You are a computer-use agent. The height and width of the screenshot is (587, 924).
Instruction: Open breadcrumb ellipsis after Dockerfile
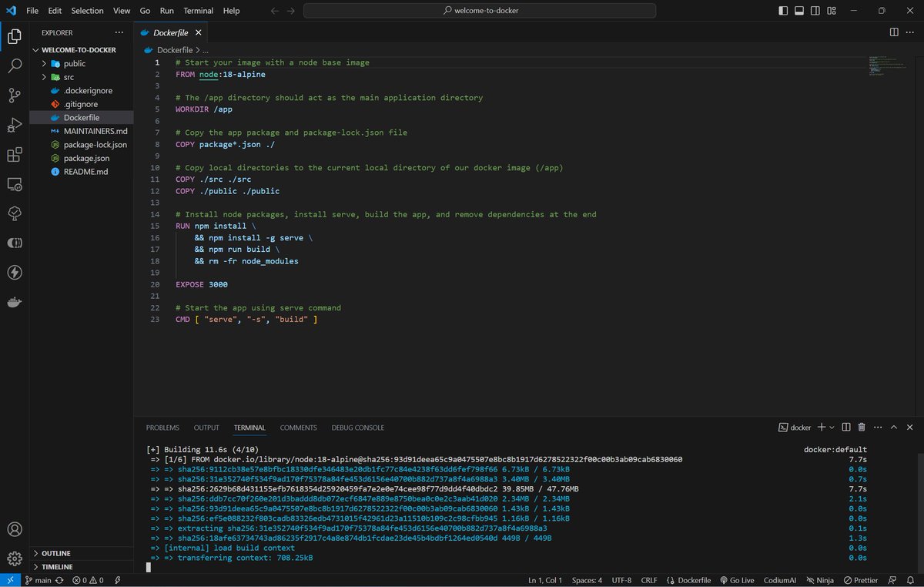pyautogui.click(x=206, y=50)
